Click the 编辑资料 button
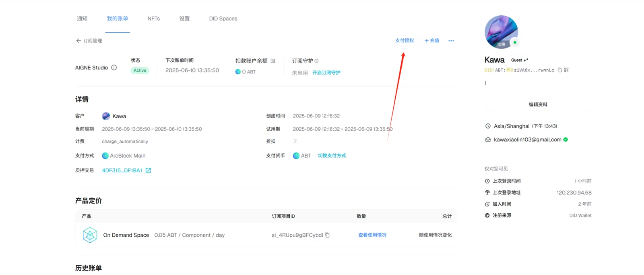The image size is (644, 275). (538, 104)
